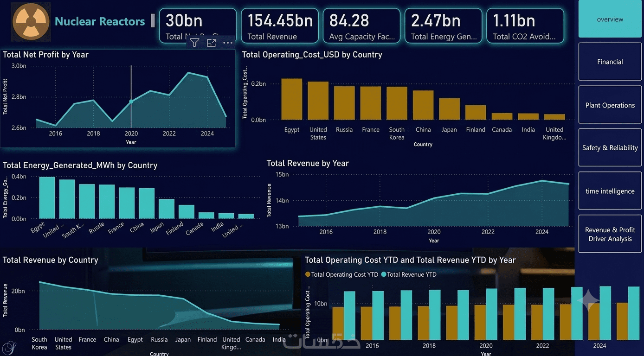This screenshot has width=644, height=356.
Task: Navigate to time intelligence page
Action: (x=610, y=191)
